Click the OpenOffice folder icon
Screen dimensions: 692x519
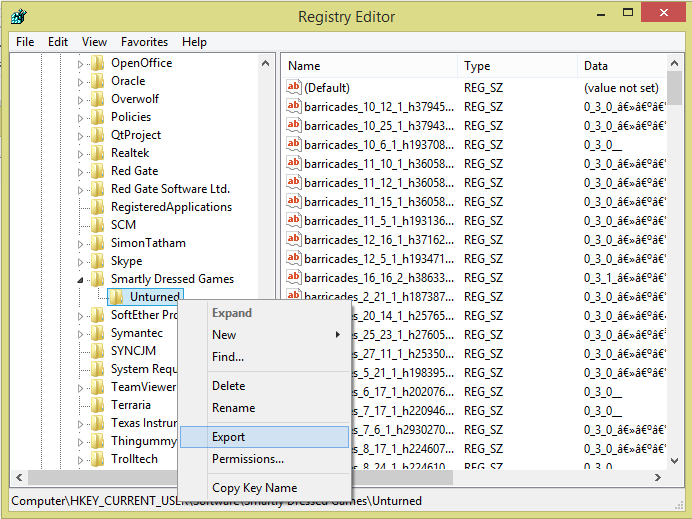[98, 63]
